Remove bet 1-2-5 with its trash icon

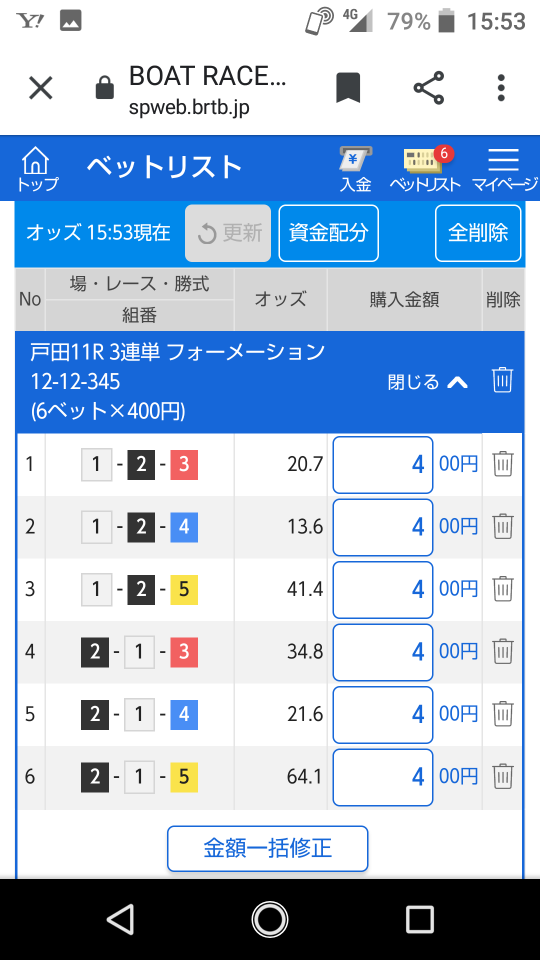[x=503, y=589]
